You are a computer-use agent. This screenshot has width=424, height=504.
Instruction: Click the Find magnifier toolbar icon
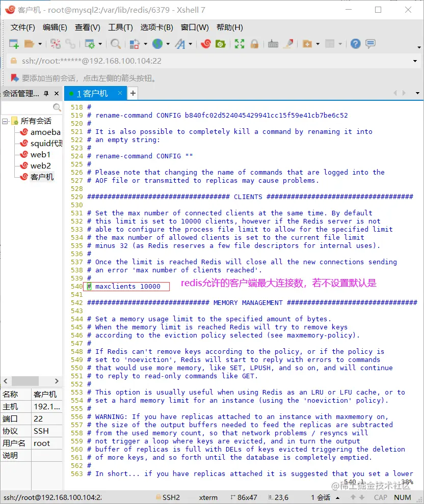tap(116, 44)
